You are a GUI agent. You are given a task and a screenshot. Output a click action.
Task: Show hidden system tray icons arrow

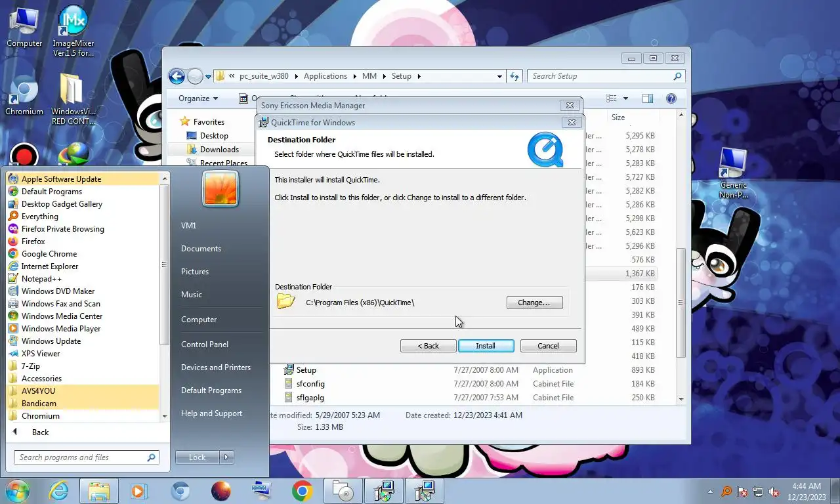click(710, 492)
